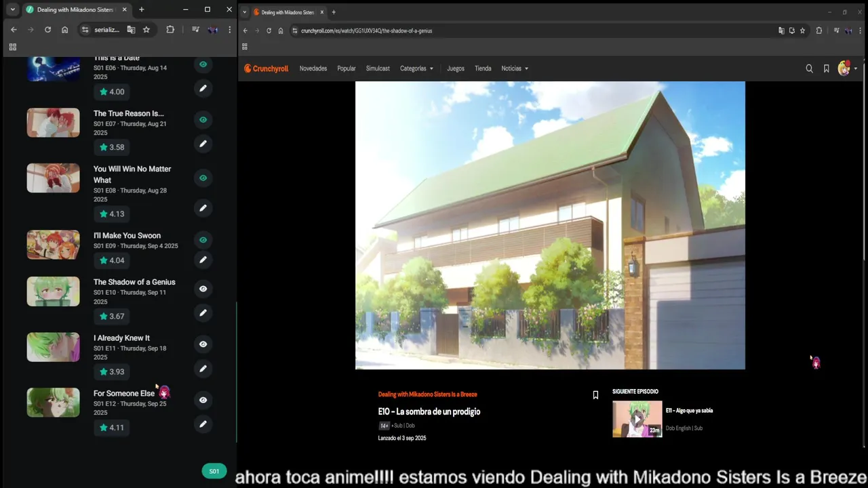Open the Tienda menu item

coord(483,68)
